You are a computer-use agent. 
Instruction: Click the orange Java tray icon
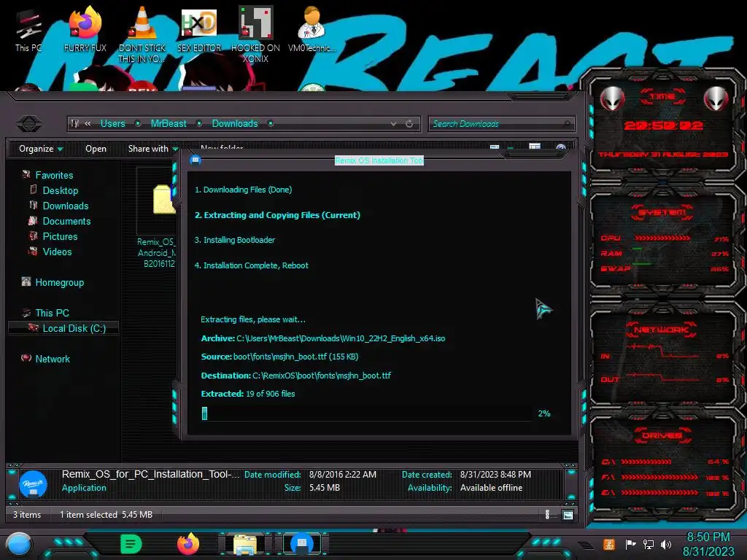(608, 544)
